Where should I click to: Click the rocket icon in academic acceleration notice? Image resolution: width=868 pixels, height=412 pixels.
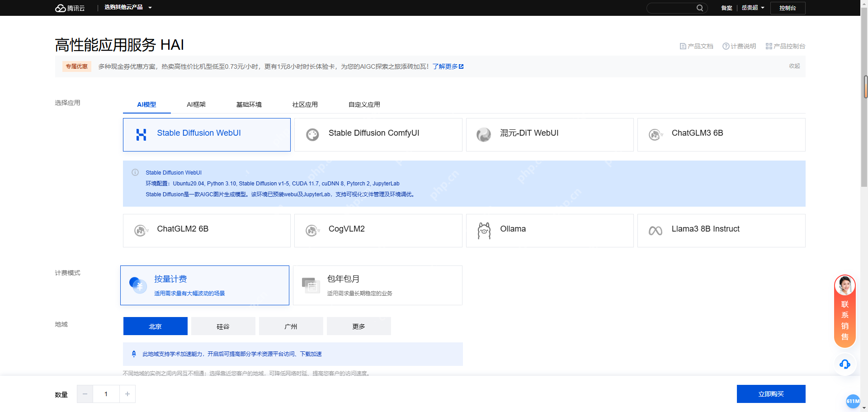(134, 354)
